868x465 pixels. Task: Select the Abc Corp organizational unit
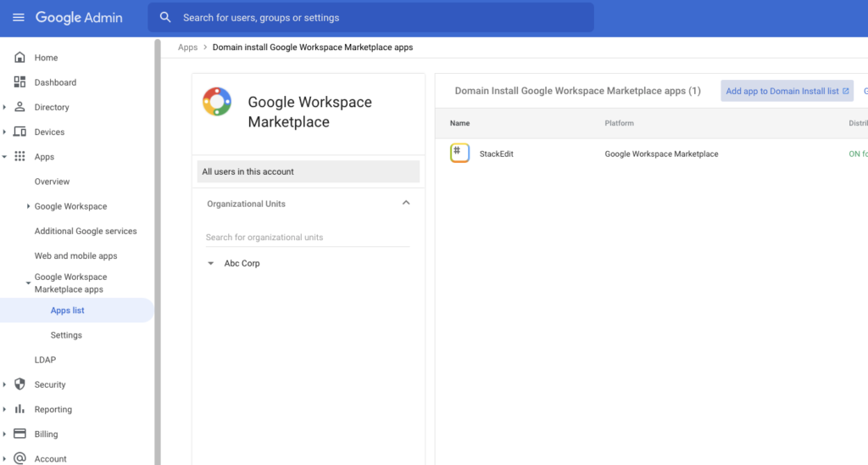(242, 263)
